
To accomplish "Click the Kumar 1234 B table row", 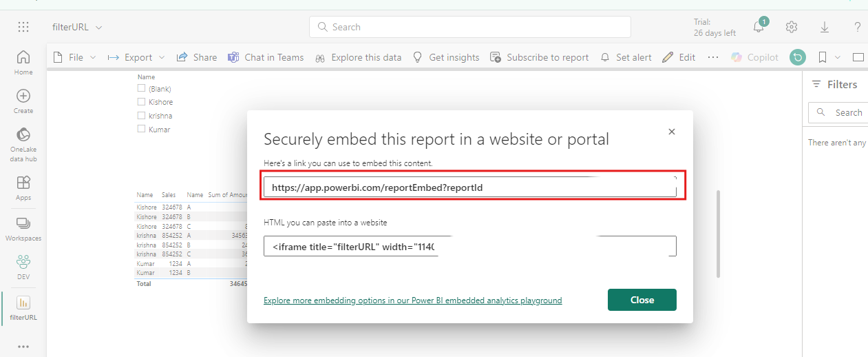I will click(x=191, y=273).
